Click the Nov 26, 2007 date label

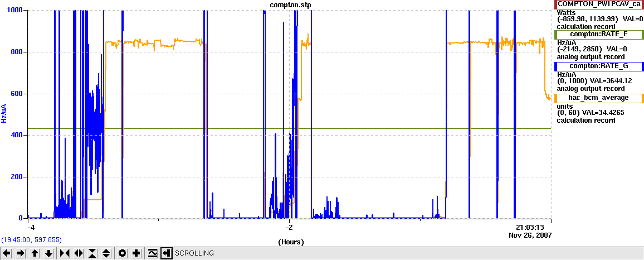530,235
